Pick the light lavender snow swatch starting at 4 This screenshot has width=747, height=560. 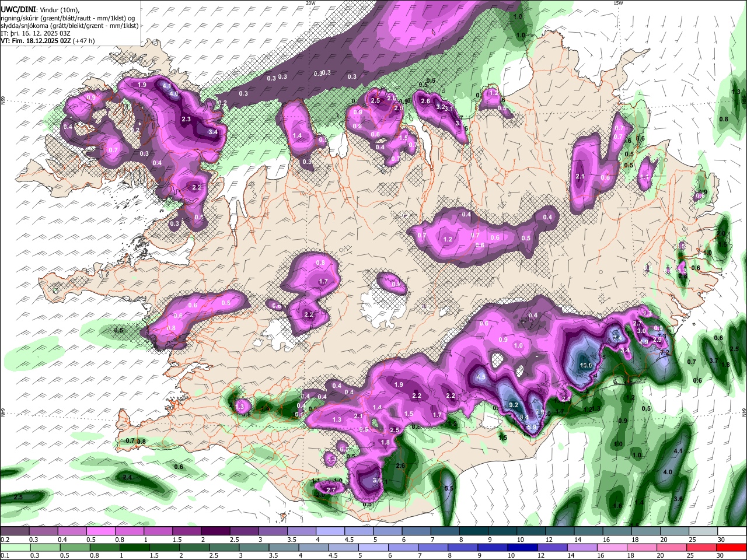330,531
